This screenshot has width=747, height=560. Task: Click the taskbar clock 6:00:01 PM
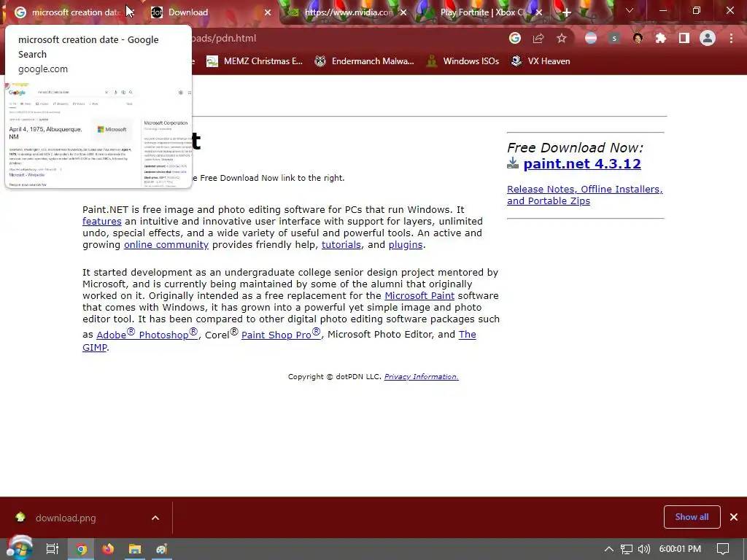click(x=680, y=549)
